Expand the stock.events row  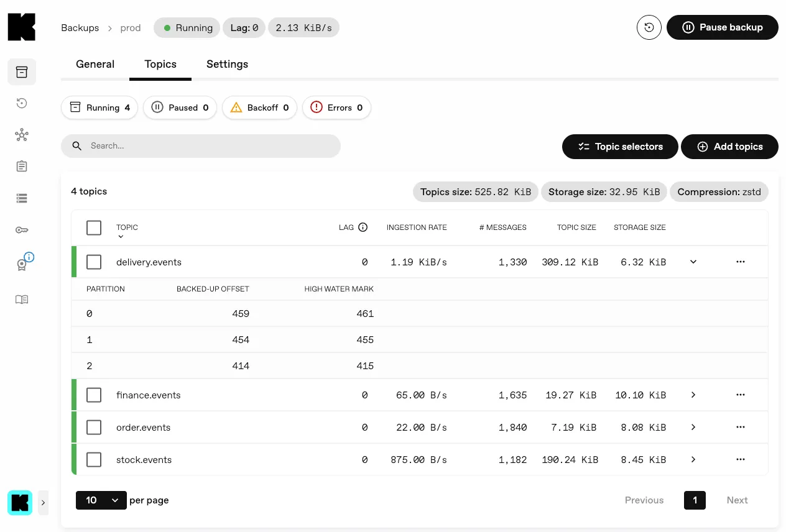693,460
